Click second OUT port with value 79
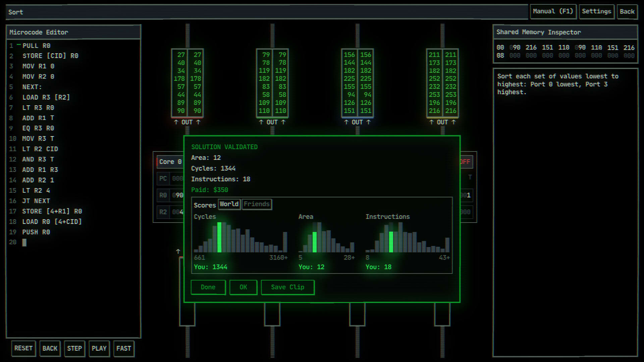This screenshot has width=644, height=362. [x=272, y=83]
